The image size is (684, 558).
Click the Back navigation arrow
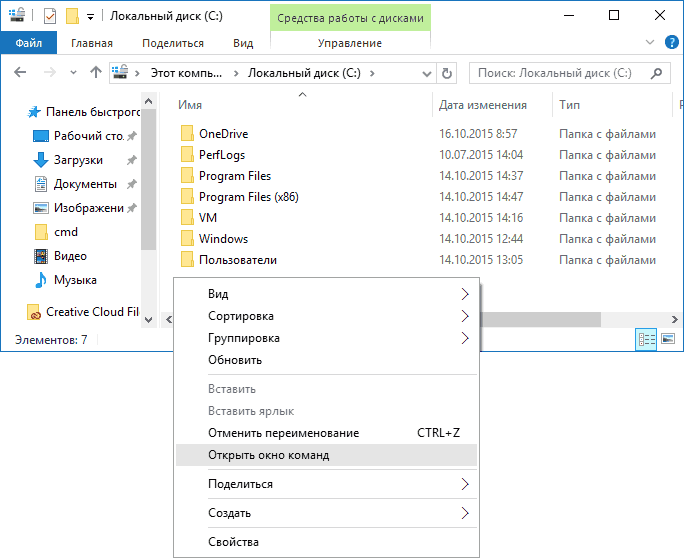(x=20, y=72)
